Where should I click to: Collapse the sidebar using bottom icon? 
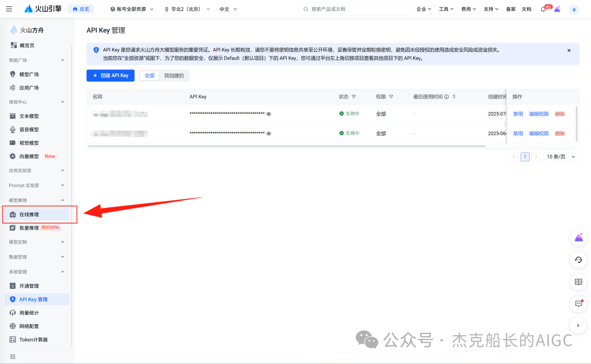click(13, 357)
